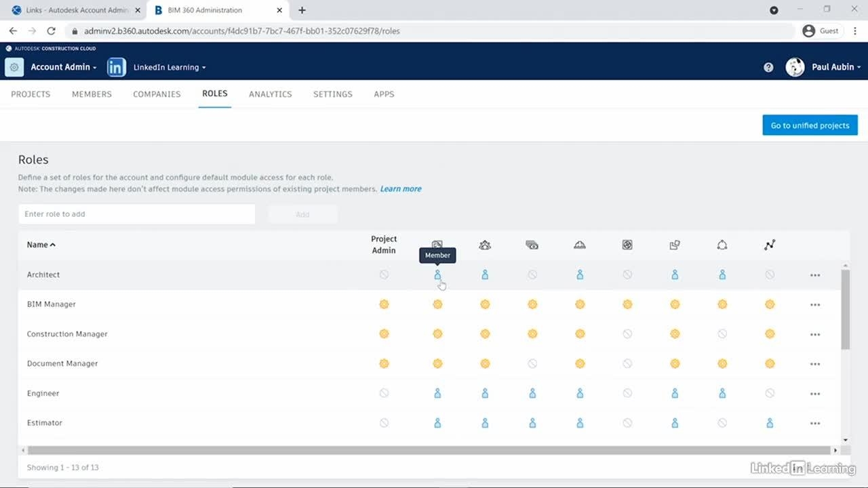This screenshot has height=488, width=868.
Task: Open the Learn more link
Action: click(x=401, y=189)
